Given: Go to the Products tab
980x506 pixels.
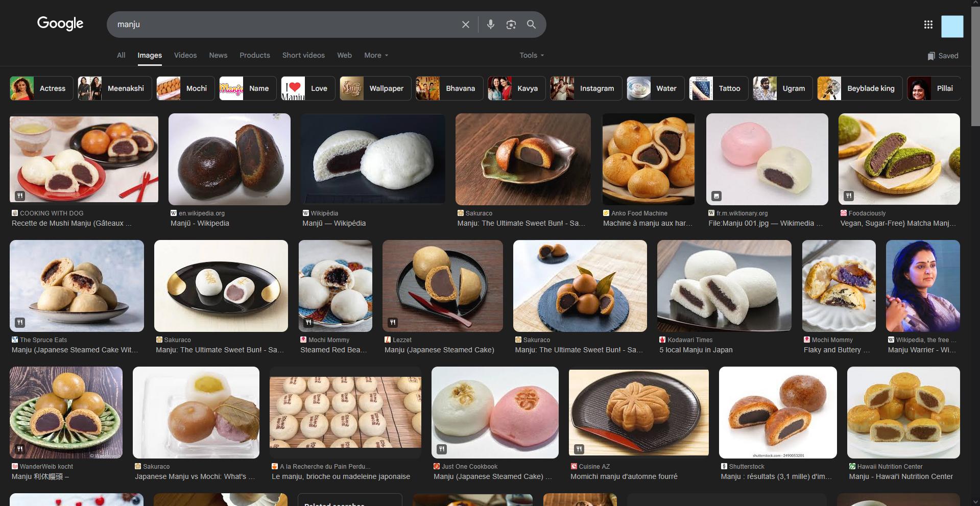Looking at the screenshot, I should [x=255, y=55].
